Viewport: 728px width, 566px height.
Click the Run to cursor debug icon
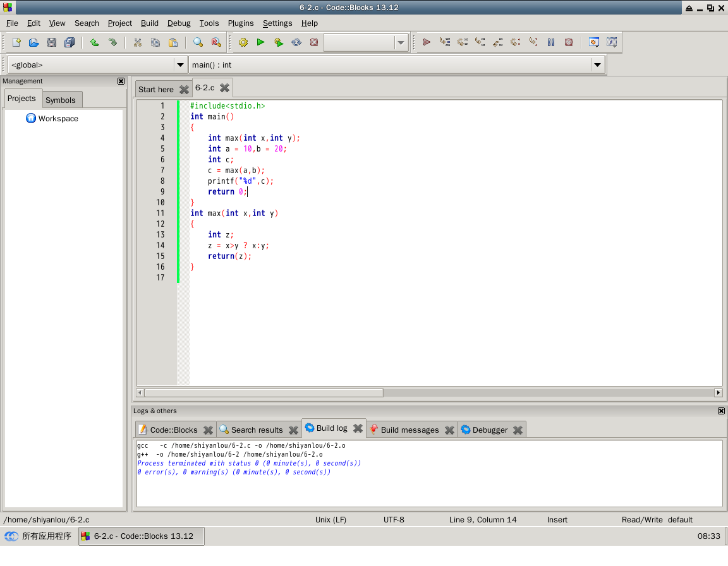(x=445, y=42)
